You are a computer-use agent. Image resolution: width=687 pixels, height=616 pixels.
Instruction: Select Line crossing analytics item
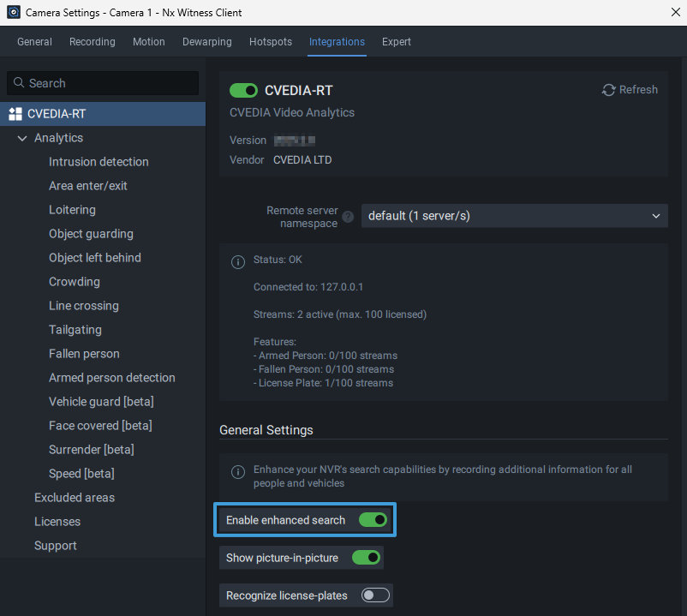click(84, 306)
